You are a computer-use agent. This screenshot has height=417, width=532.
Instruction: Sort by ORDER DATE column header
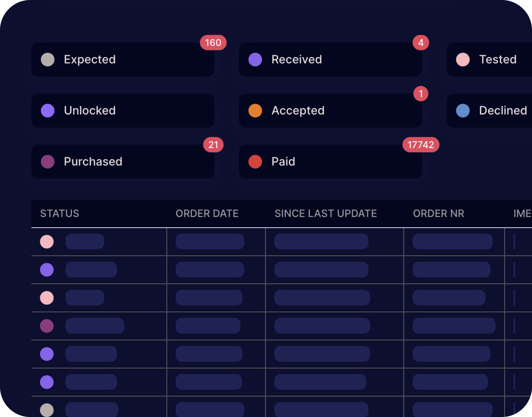pos(207,214)
